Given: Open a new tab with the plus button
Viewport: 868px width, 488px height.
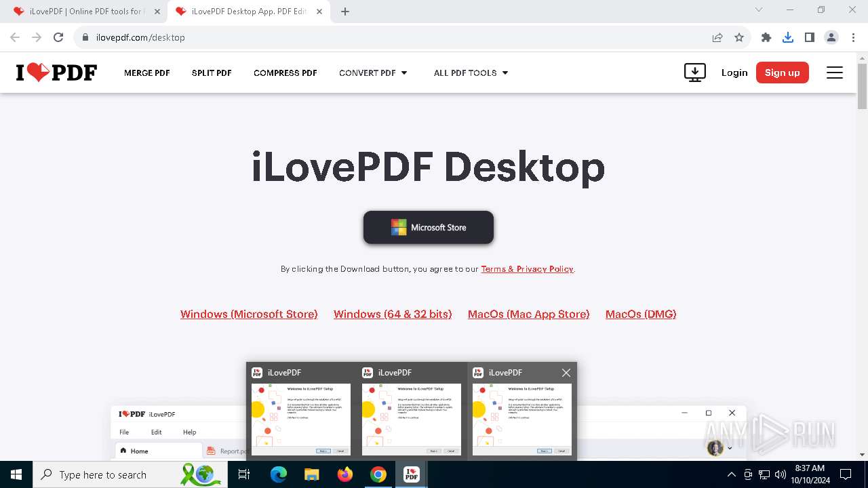Looking at the screenshot, I should tap(345, 12).
